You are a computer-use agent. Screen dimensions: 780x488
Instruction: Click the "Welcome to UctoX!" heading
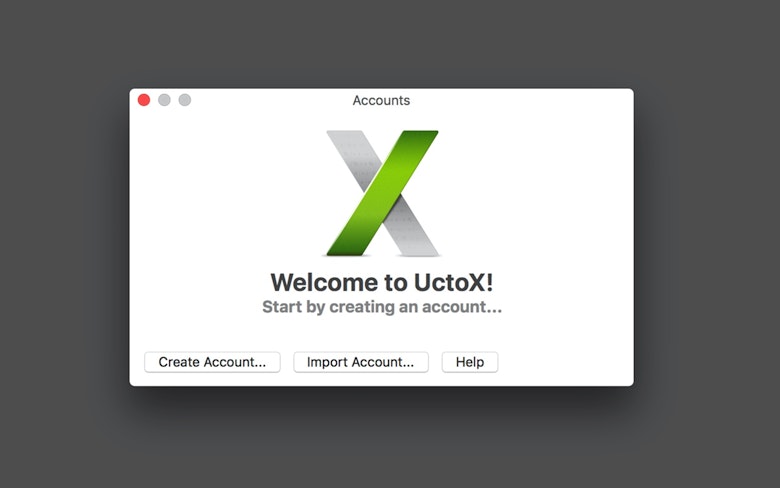382,283
